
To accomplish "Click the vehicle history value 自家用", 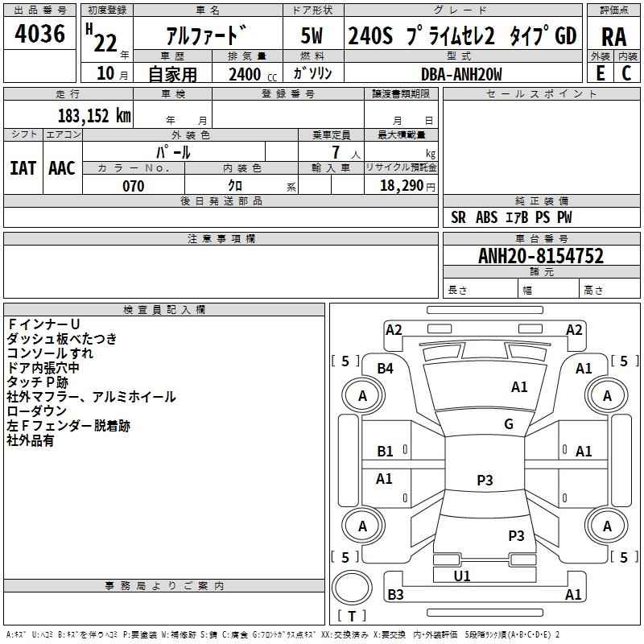I will 172,74.
